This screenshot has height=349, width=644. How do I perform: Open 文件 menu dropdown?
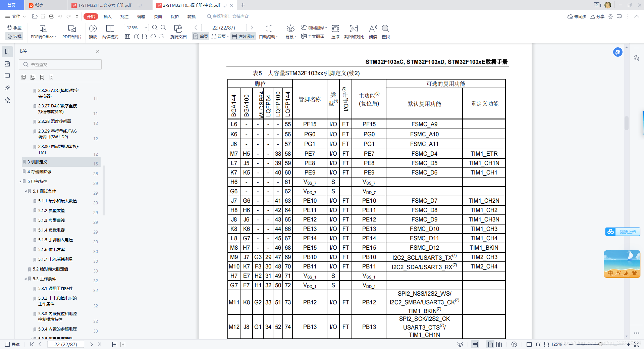tap(16, 16)
